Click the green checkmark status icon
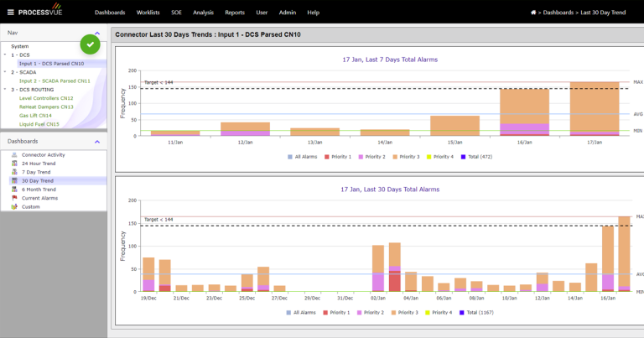Screen dimensions: 644x338 pyautogui.click(x=91, y=44)
